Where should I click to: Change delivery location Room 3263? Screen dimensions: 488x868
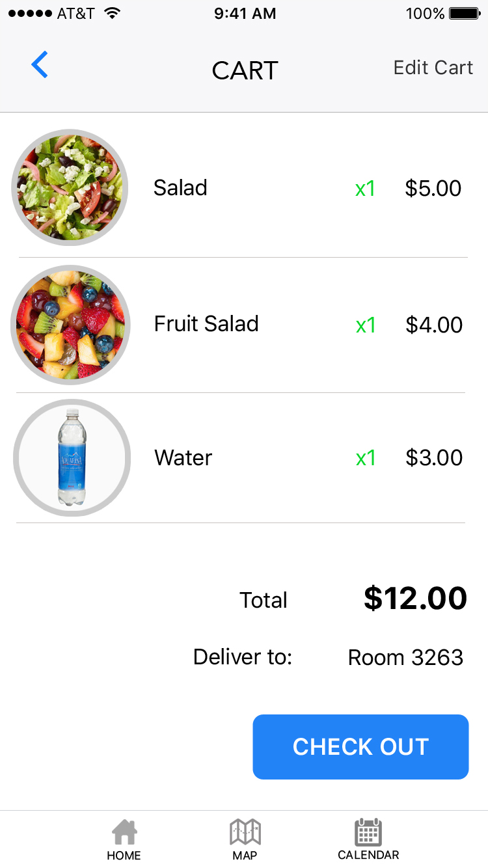405,658
